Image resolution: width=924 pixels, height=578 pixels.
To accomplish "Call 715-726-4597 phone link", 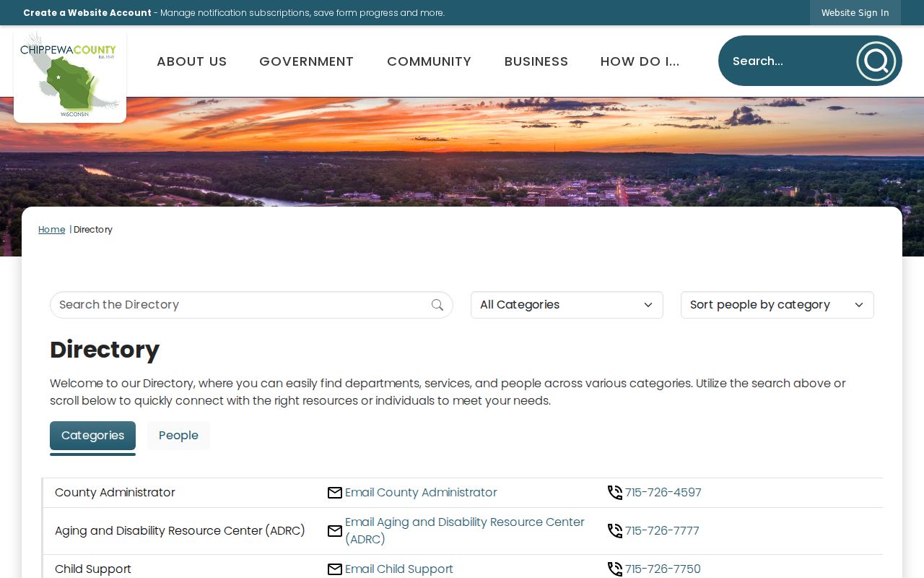I will point(663,493).
